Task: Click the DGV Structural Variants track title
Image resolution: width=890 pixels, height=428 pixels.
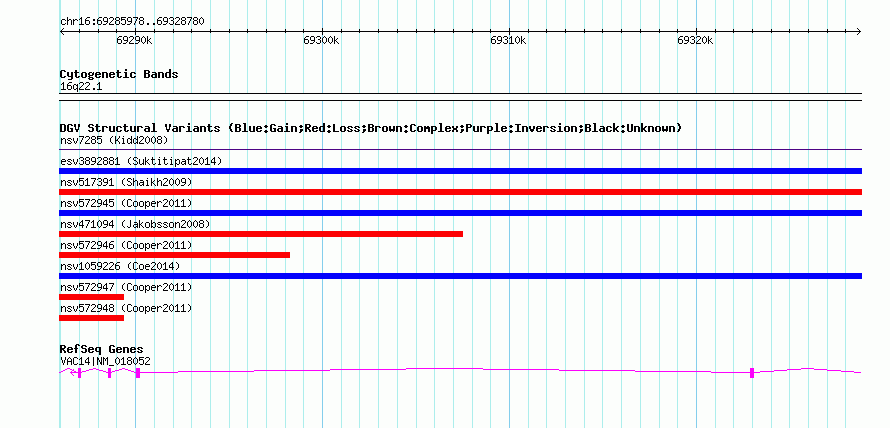Action: [x=371, y=128]
